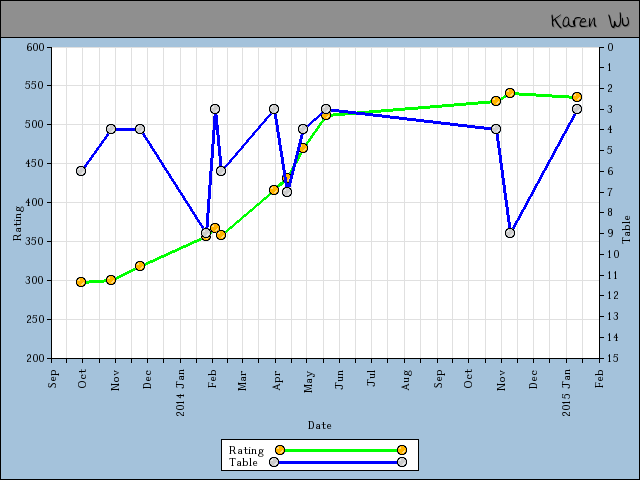Viewport: 640px width, 480px height.
Task: Select the orange rating point at 415 near April
Action: 274,190
